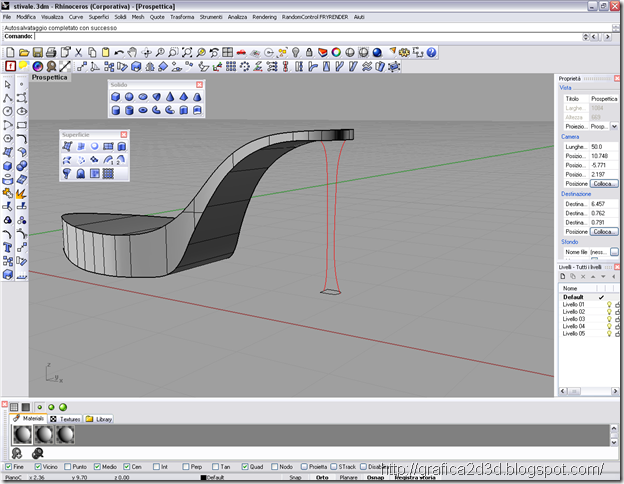Viewport: 624px width, 484px height.
Task: Select the Cone tool in Solido palette
Action: point(170,97)
